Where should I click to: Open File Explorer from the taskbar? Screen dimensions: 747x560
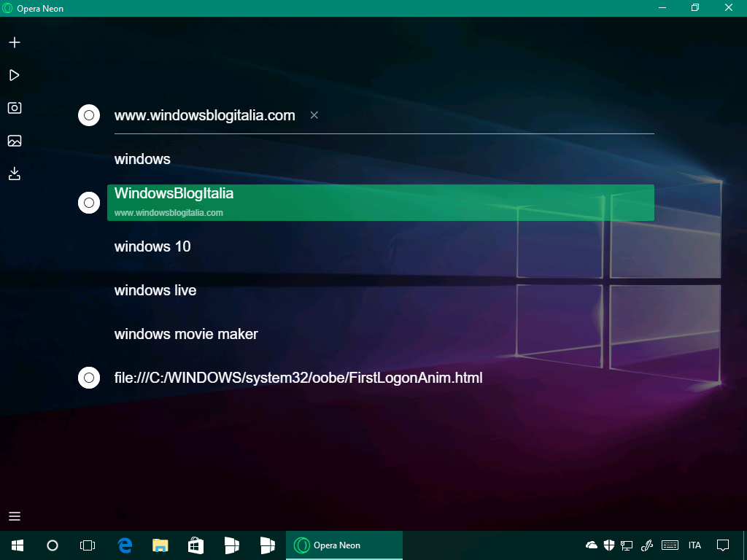[x=160, y=545]
